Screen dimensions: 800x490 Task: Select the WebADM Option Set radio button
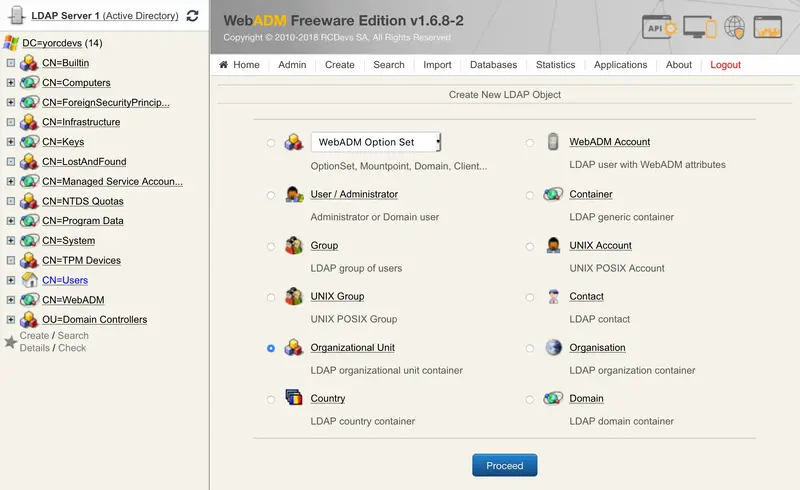pos(271,143)
